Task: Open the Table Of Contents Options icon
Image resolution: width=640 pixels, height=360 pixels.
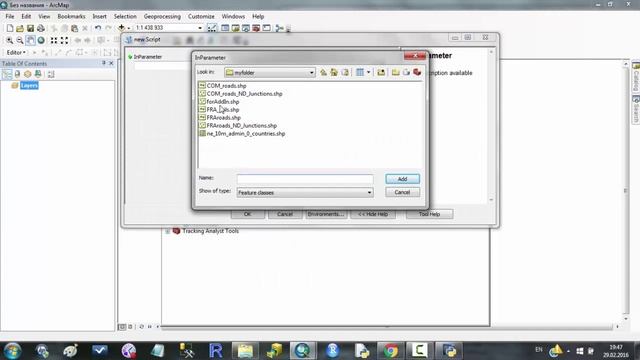Action: [x=51, y=74]
